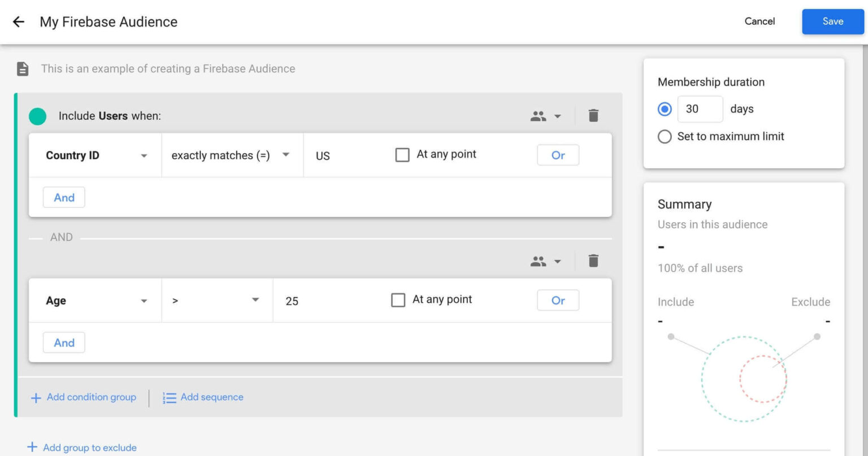This screenshot has height=456, width=868.
Task: Click the plus icon beside Add condition group
Action: [36, 397]
